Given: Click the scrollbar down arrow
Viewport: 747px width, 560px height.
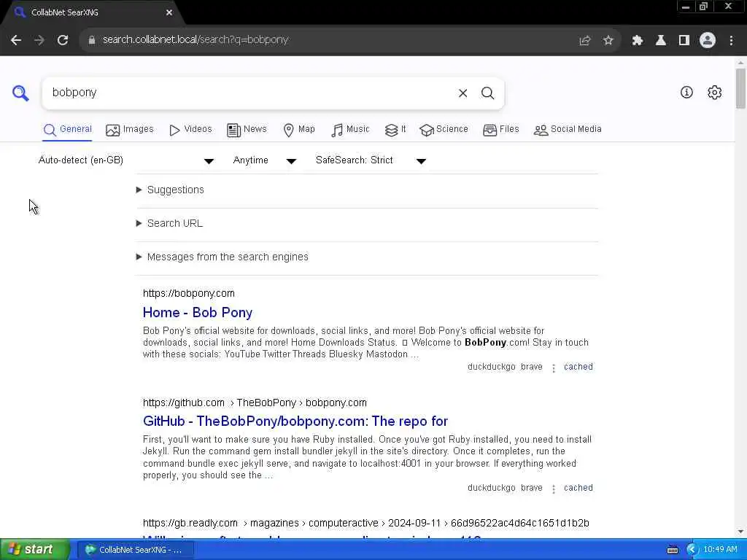Looking at the screenshot, I should coord(740,532).
